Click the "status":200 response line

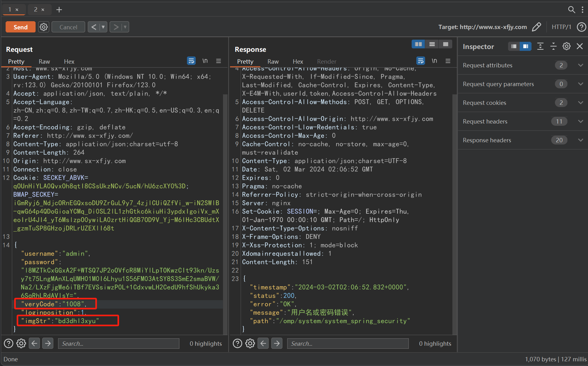[273, 295]
